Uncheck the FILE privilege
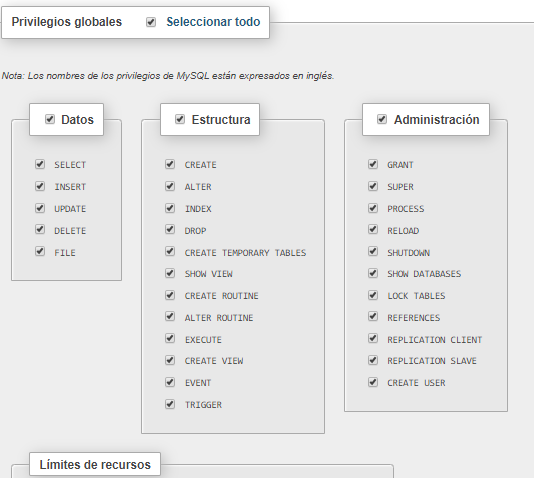Viewport: 534px width, 478px height. coord(40,251)
